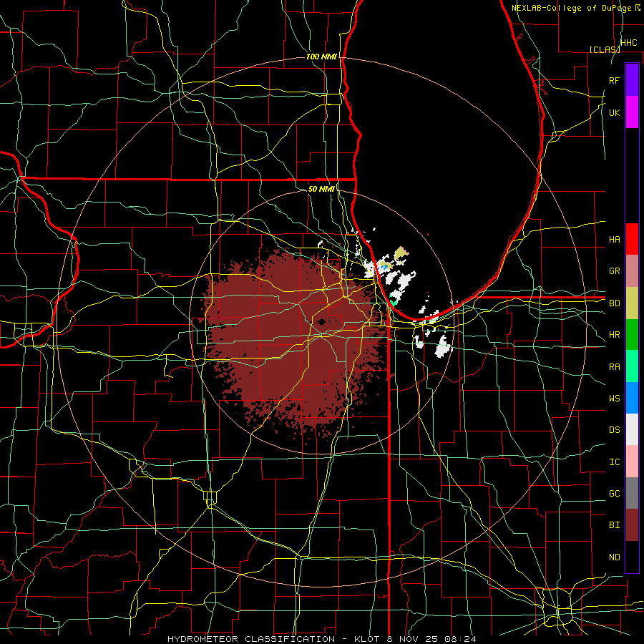Click the BI brown legend swatch
The width and height of the screenshot is (644, 644).
[632, 525]
